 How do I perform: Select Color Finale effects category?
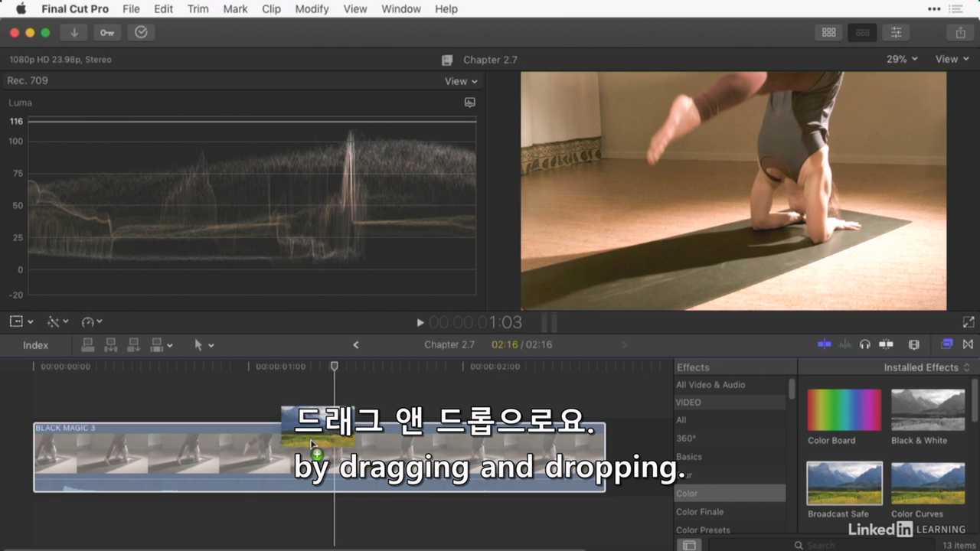point(730,512)
